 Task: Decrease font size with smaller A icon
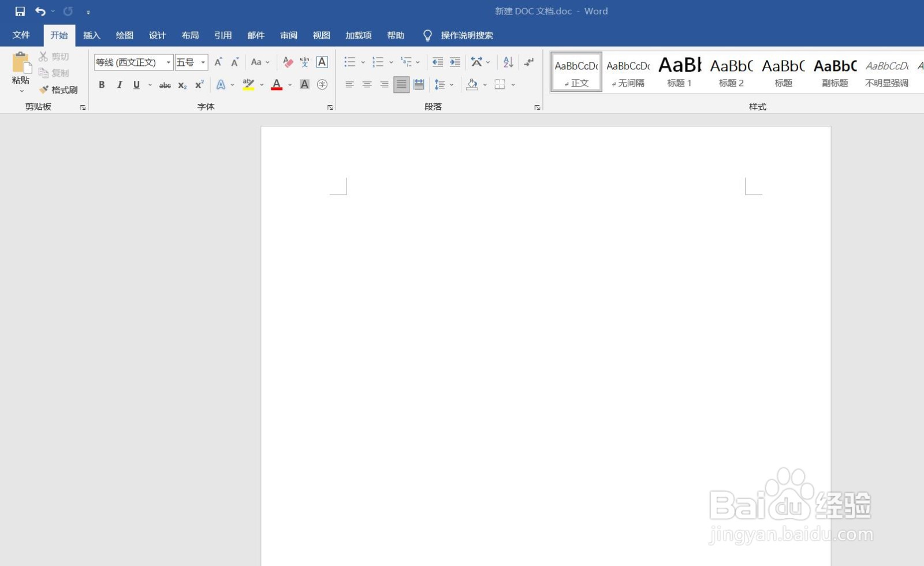[234, 62]
